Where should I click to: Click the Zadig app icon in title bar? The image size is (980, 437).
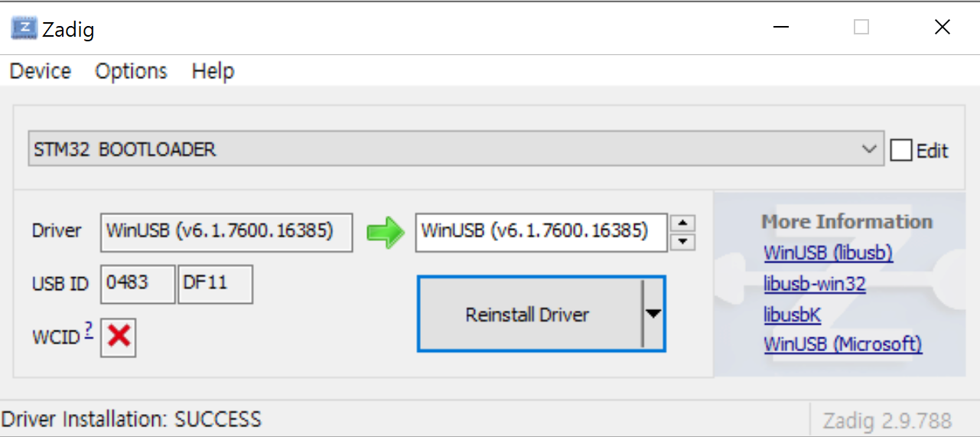(x=24, y=29)
